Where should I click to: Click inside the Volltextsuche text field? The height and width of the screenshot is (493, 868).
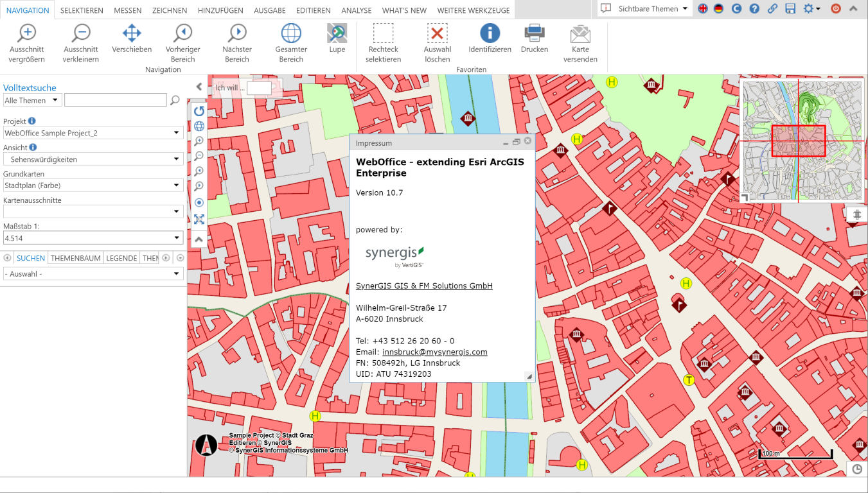click(115, 100)
